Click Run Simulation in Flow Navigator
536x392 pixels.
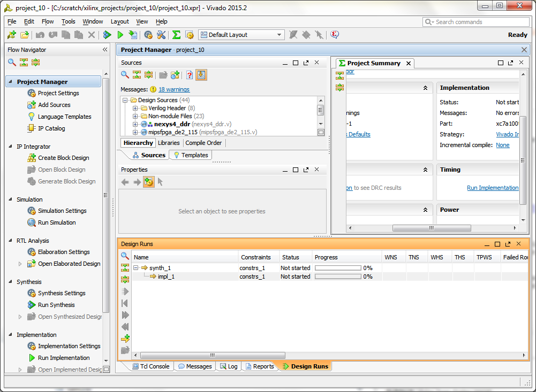click(x=51, y=222)
